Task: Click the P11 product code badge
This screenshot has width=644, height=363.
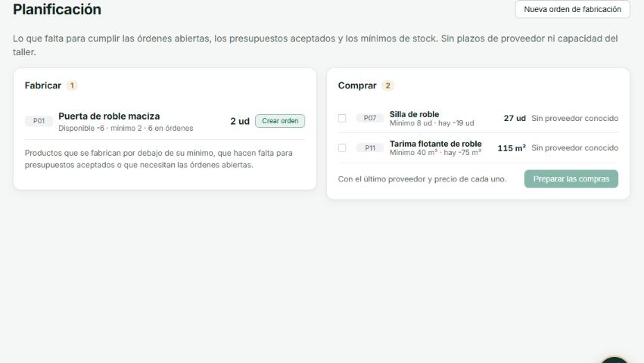Action: [x=370, y=147]
